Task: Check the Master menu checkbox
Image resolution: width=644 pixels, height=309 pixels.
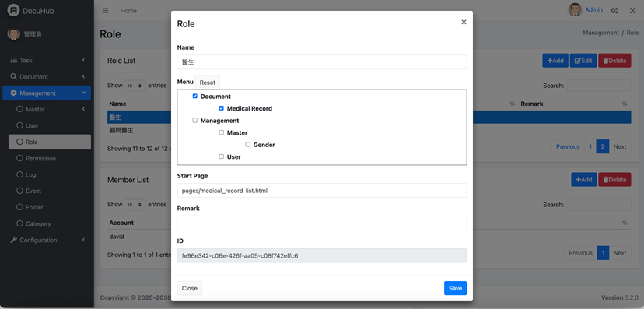Action: coord(222,133)
